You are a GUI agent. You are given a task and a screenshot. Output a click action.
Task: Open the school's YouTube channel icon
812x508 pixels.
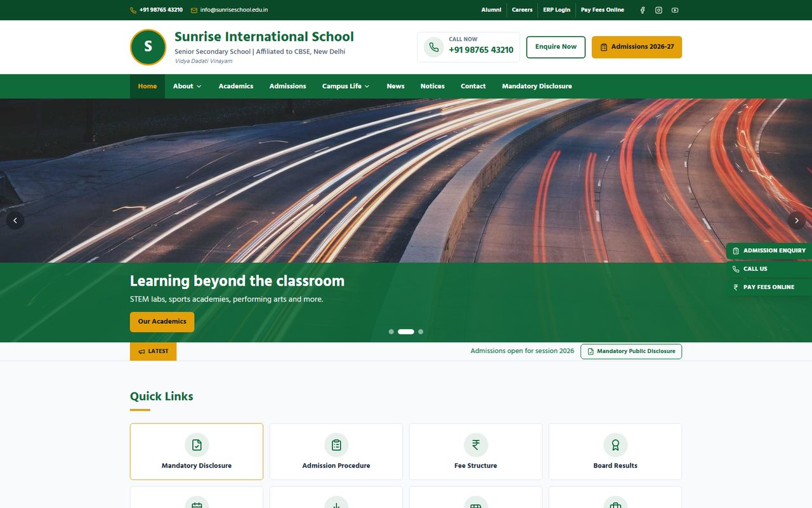[x=675, y=10]
